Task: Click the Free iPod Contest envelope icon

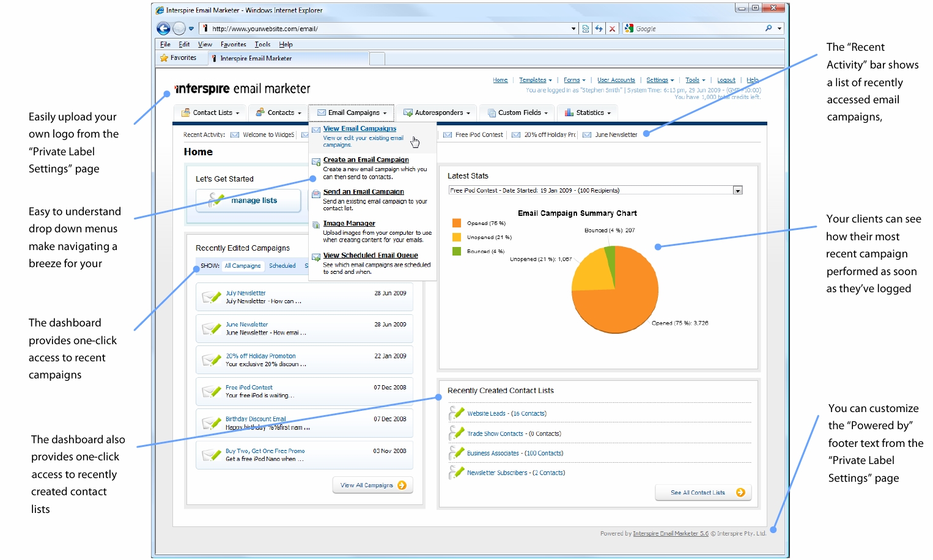Action: 448,135
